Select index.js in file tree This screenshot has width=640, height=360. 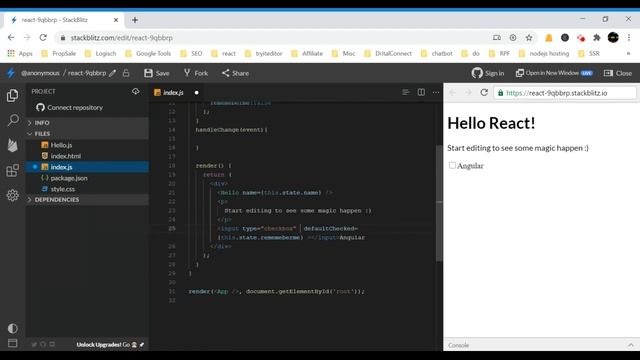87,167
